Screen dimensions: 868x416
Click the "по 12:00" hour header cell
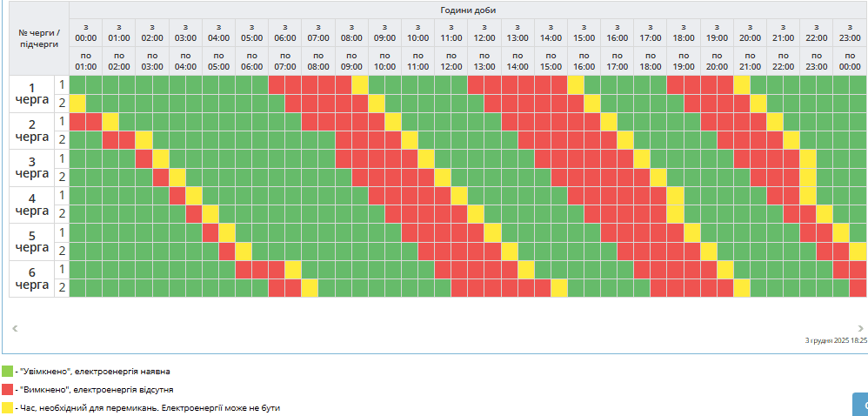(451, 61)
